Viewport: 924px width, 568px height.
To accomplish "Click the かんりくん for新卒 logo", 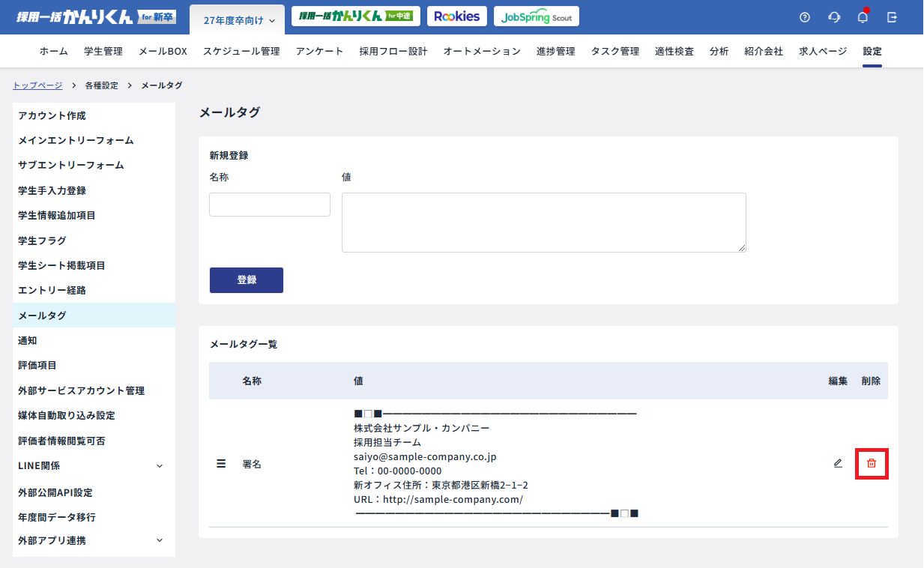I will pos(88,15).
